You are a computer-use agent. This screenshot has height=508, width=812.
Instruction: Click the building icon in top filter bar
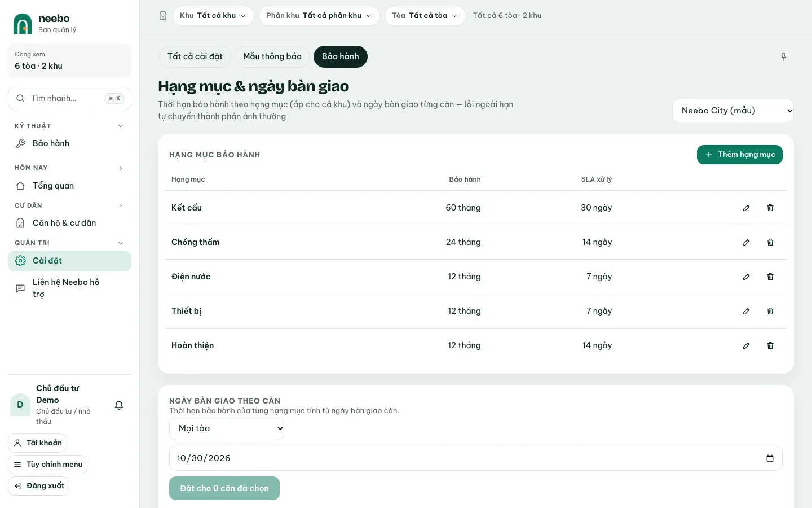pyautogui.click(x=163, y=16)
